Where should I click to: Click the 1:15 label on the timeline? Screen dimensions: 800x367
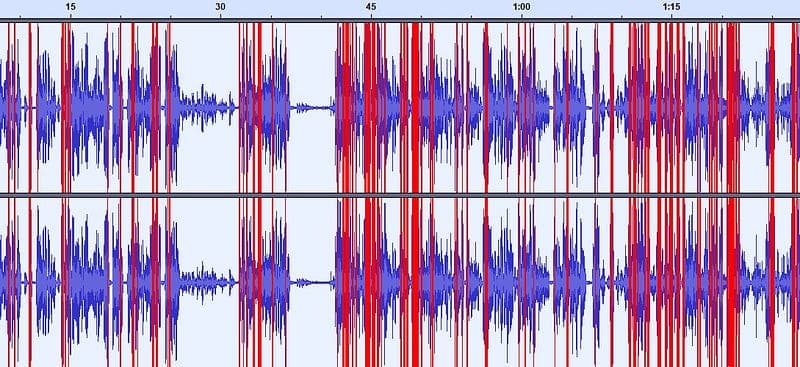click(671, 7)
